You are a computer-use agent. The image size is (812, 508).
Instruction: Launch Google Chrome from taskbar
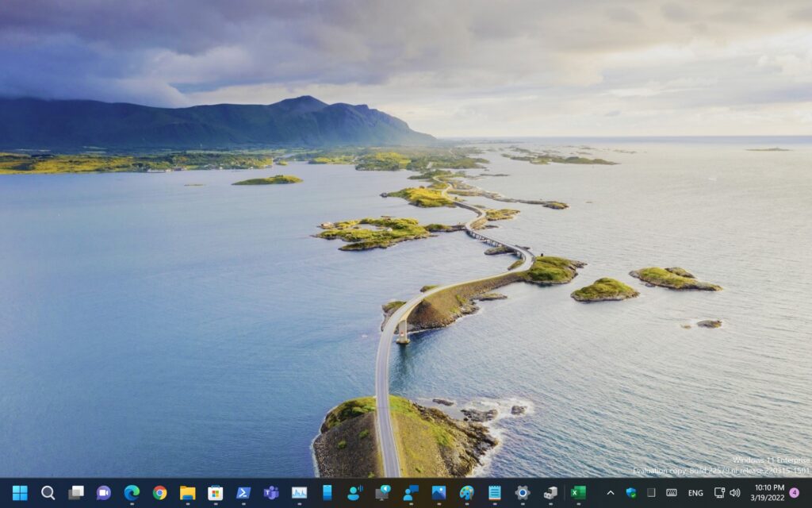(159, 493)
